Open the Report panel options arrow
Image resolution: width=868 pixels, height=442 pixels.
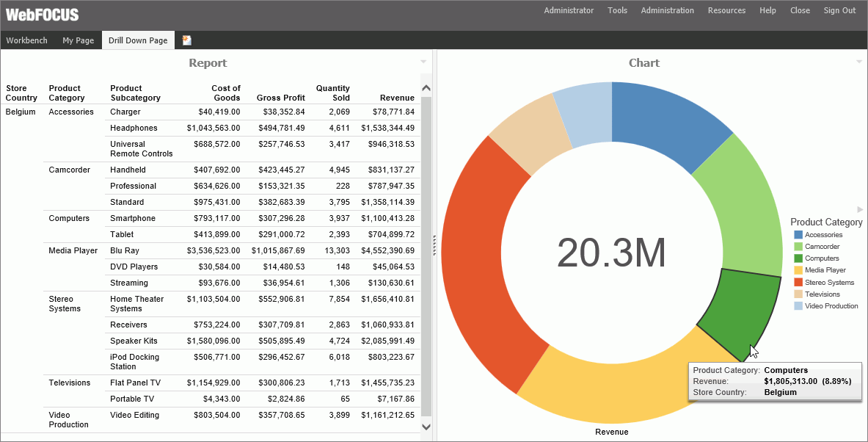423,62
